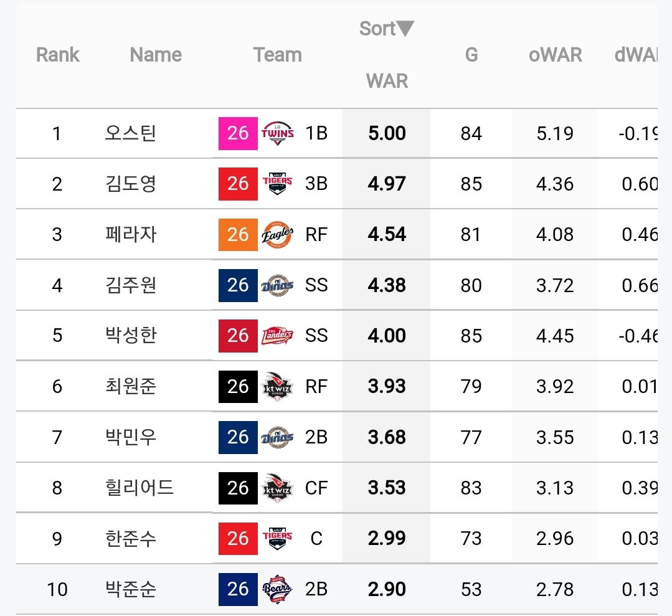This screenshot has width=672, height=616.
Task: Click the orange 26 badge for 페라자
Action: [x=238, y=234]
